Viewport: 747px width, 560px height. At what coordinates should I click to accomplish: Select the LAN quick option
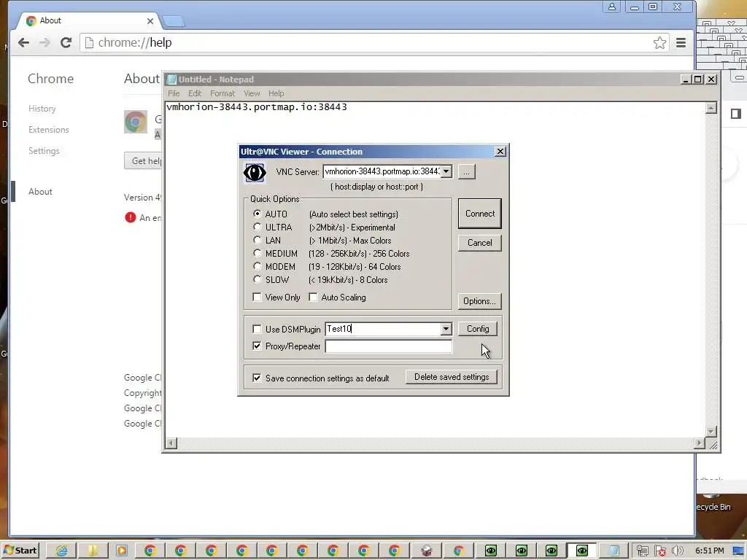tap(258, 240)
